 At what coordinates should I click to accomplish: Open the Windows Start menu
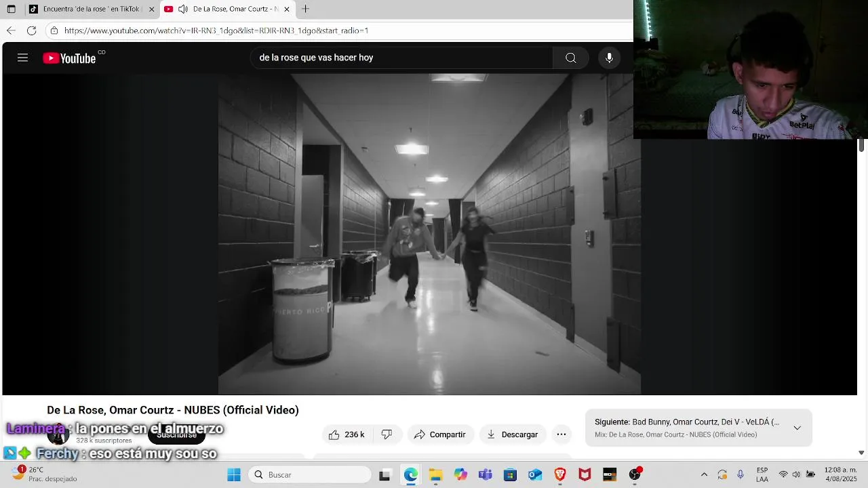click(x=234, y=475)
